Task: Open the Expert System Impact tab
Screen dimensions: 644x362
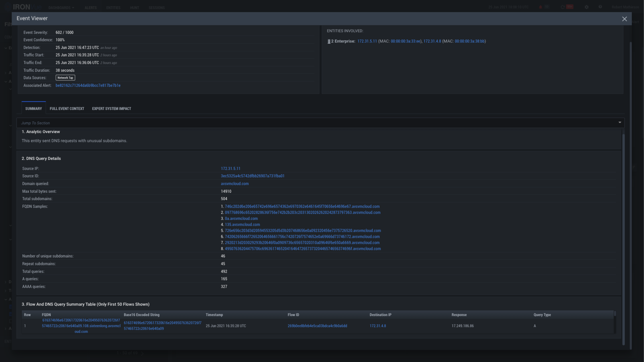Action: click(111, 109)
